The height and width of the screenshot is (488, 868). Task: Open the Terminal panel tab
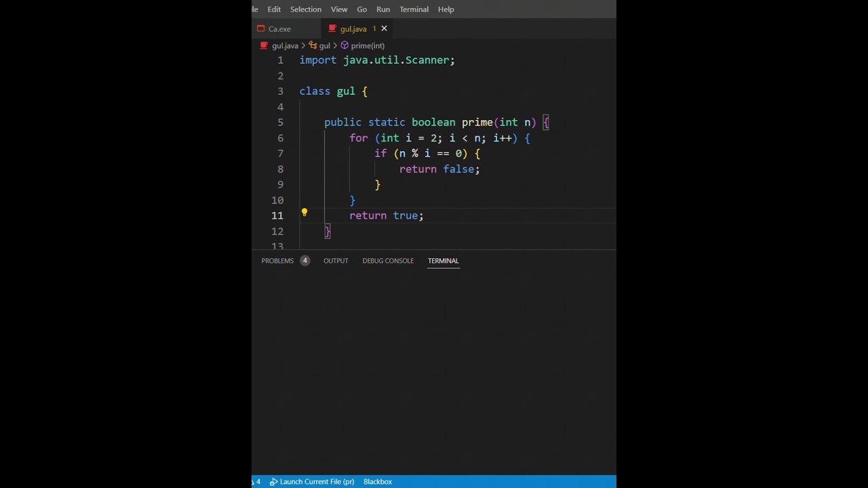coord(443,261)
